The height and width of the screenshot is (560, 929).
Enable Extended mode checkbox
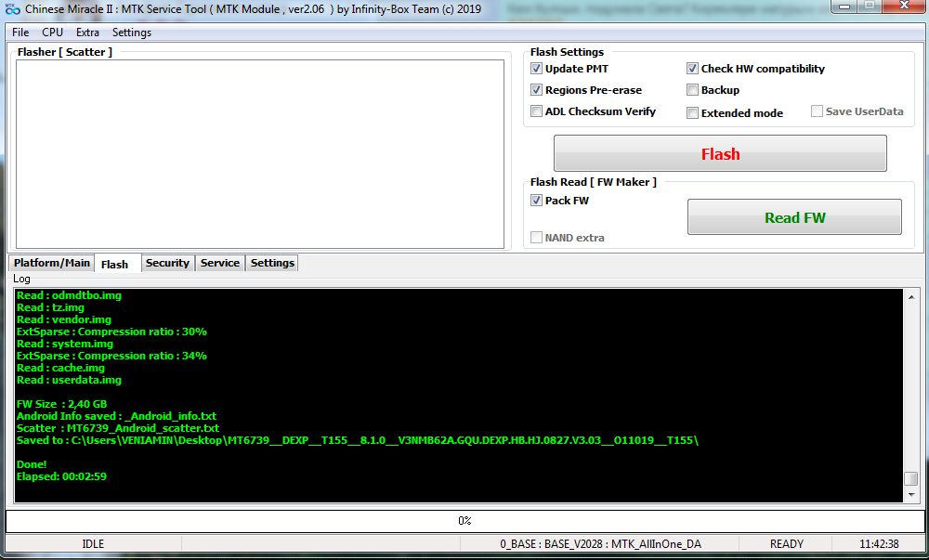pos(692,113)
